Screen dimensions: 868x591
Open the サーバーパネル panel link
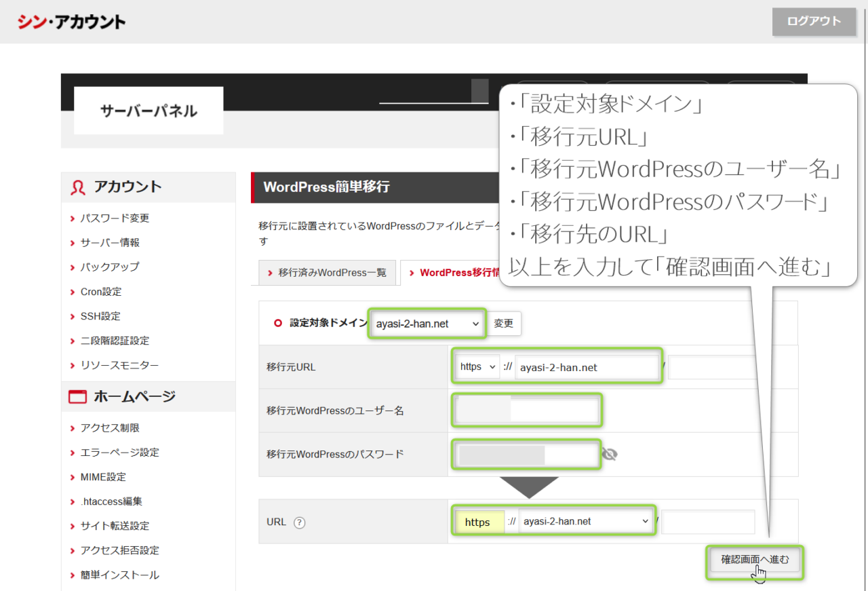coord(149,111)
